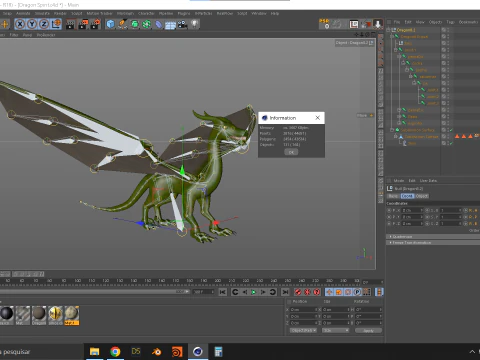Screen dimensions: 480x360
Task: Click OK in Information dialog
Action: (291, 152)
